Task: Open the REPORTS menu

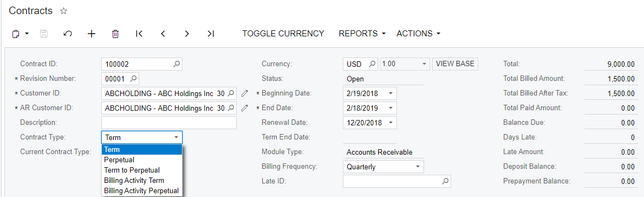Action: pos(362,34)
